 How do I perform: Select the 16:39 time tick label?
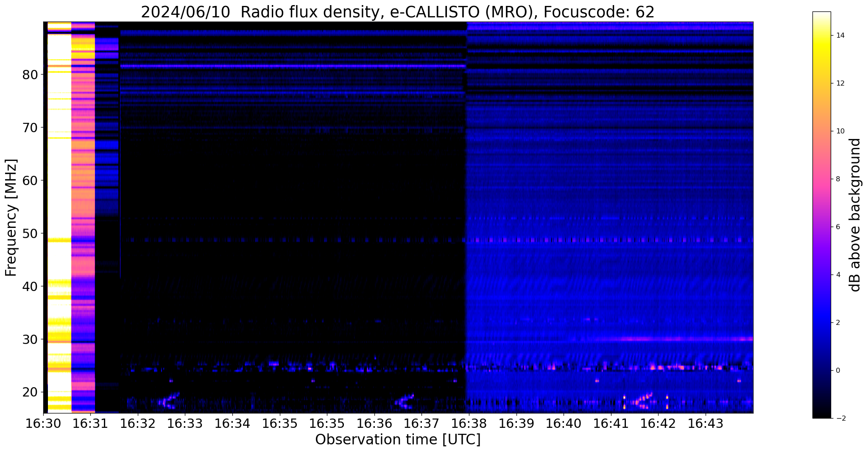(x=516, y=423)
